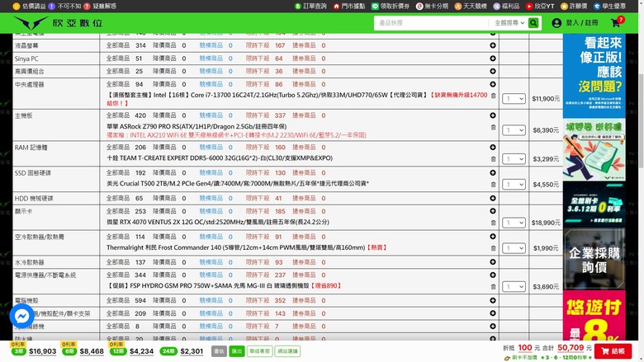Image resolution: width=644 pixels, height=362 pixels.
Task: Click the 看起來像正版 Microsoft banner
Action: (594, 76)
